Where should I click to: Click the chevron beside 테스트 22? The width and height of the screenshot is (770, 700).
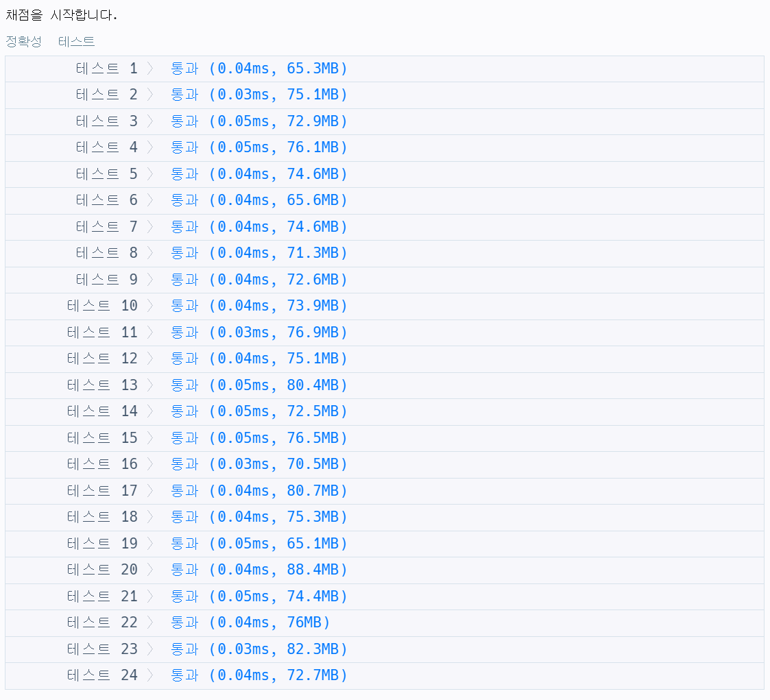150,622
